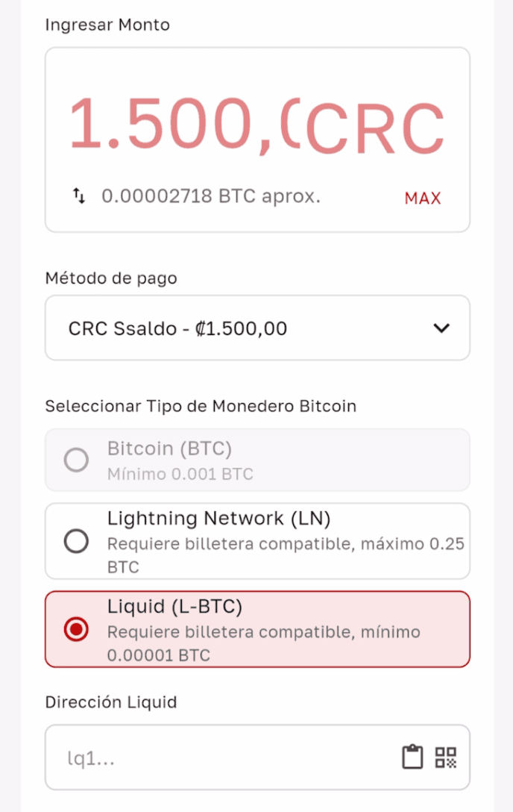Click the Ingresar Monto label

[107, 25]
